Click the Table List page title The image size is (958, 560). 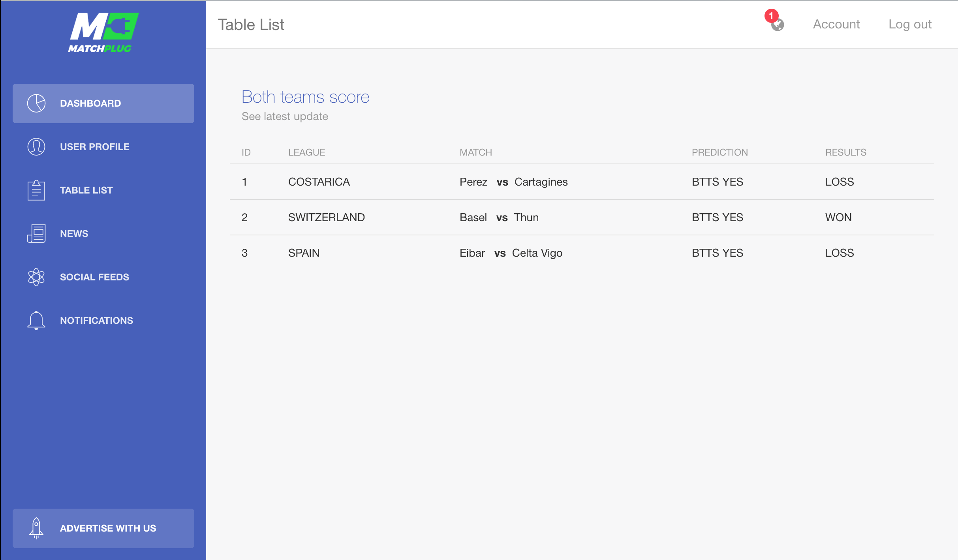point(251,24)
